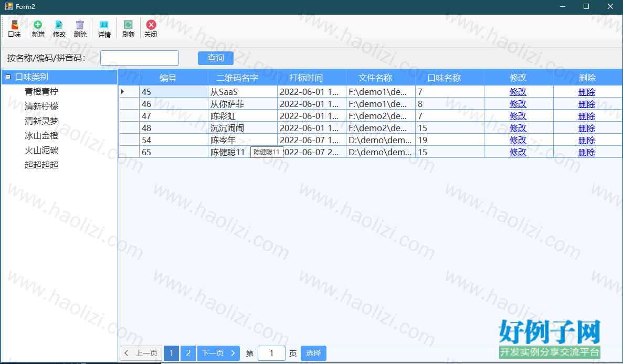Focus the name/code search input field
The height and width of the screenshot is (364, 623).
[140, 58]
